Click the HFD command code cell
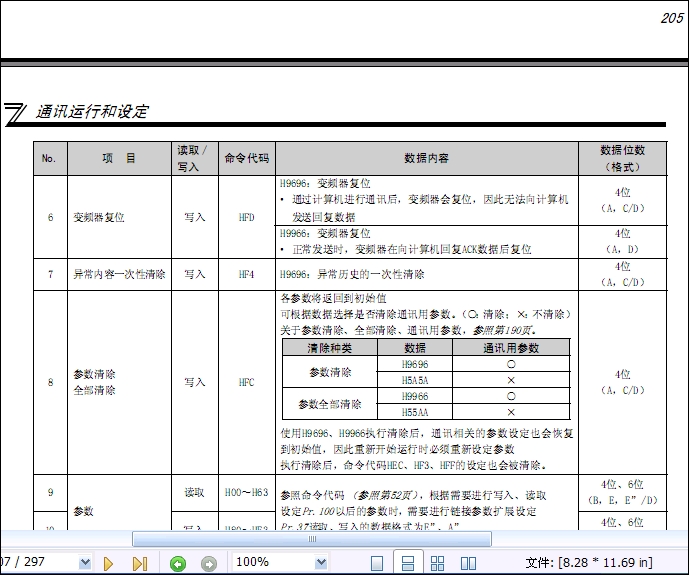Image resolution: width=689 pixels, height=575 pixels. click(246, 217)
